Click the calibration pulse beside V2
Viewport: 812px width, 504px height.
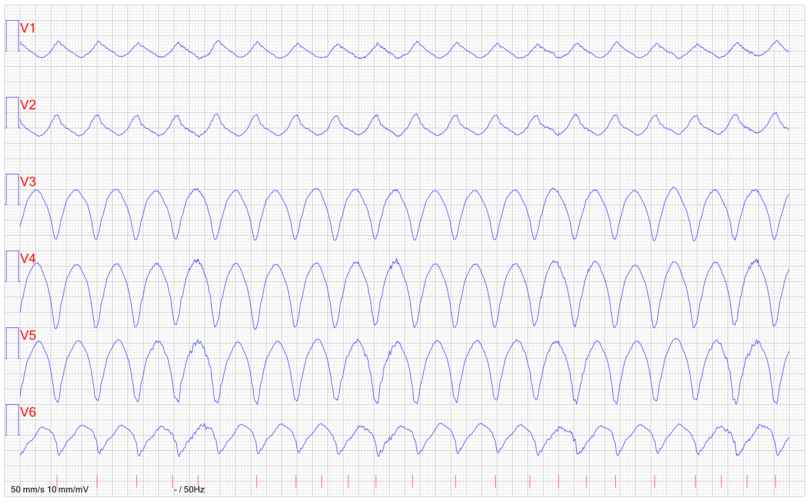click(x=12, y=113)
